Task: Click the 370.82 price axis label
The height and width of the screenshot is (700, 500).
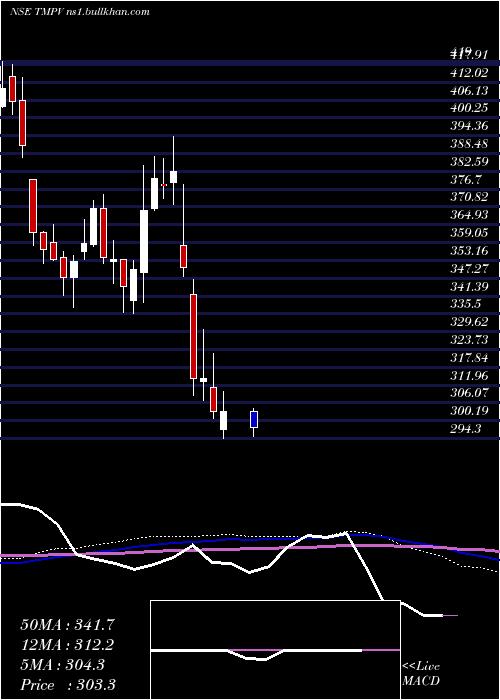Action: pos(469,197)
